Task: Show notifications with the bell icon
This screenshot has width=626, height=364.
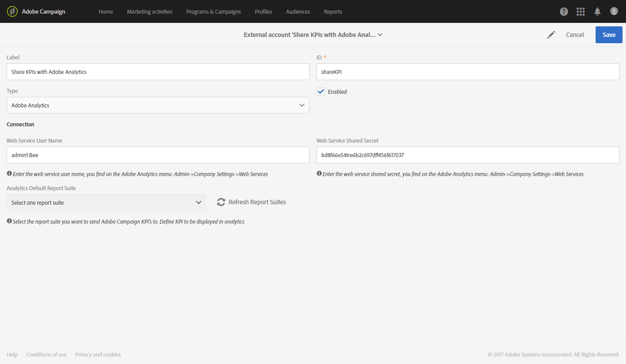Action: coord(597,11)
